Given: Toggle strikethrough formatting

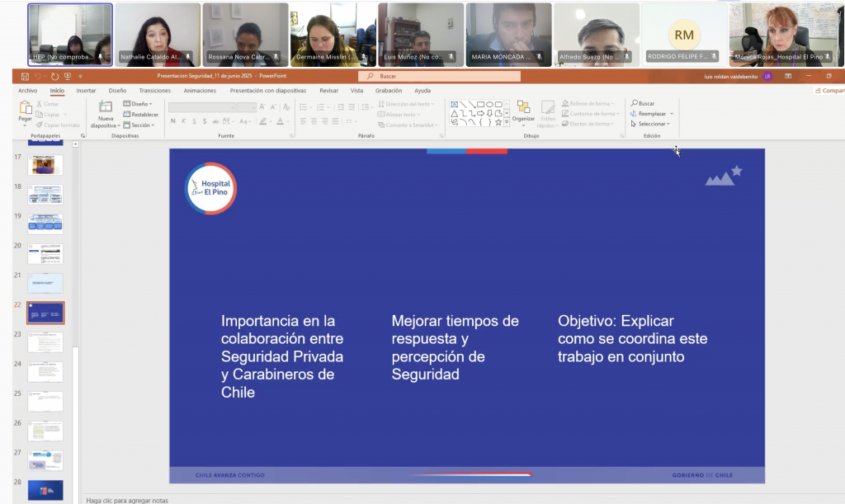Looking at the screenshot, I should click(x=215, y=121).
